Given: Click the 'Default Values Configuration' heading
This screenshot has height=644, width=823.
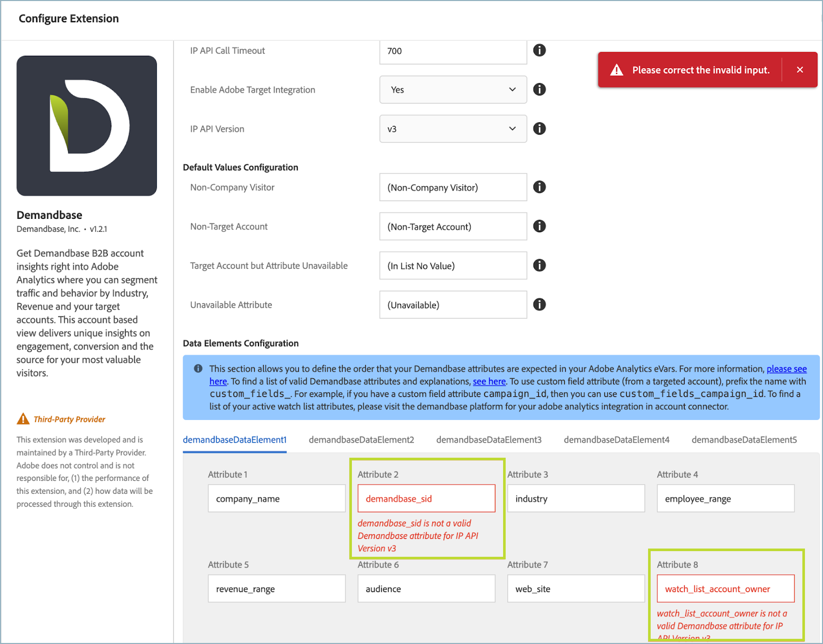Looking at the screenshot, I should pyautogui.click(x=240, y=167).
